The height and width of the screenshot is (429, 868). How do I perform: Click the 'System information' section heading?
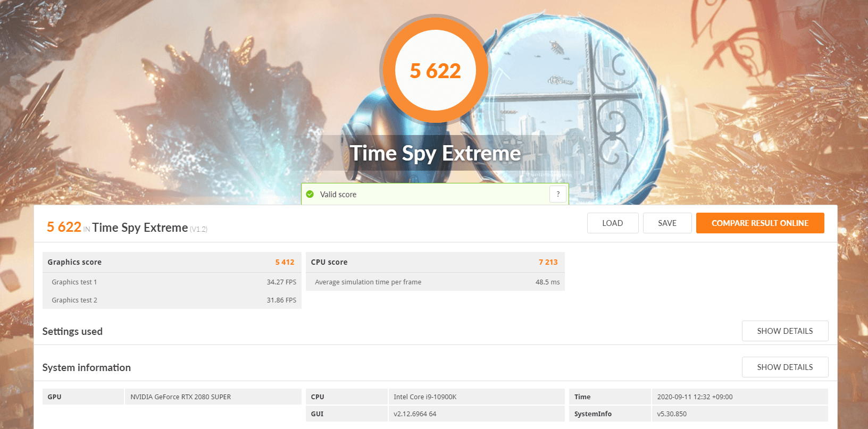[x=87, y=367]
